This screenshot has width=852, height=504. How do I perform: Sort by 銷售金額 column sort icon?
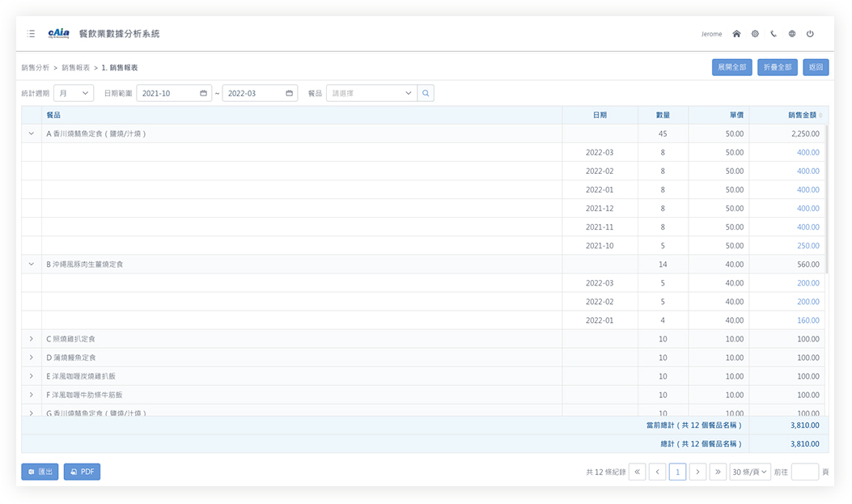820,115
